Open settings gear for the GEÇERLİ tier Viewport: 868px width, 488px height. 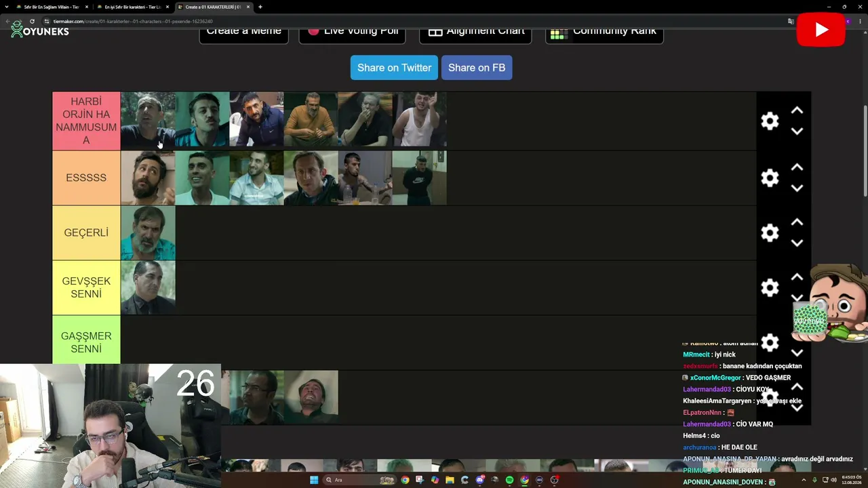pos(770,232)
